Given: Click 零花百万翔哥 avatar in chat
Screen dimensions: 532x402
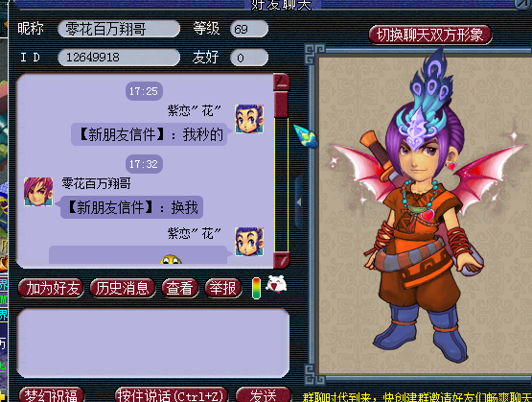Looking at the screenshot, I should 38,192.
